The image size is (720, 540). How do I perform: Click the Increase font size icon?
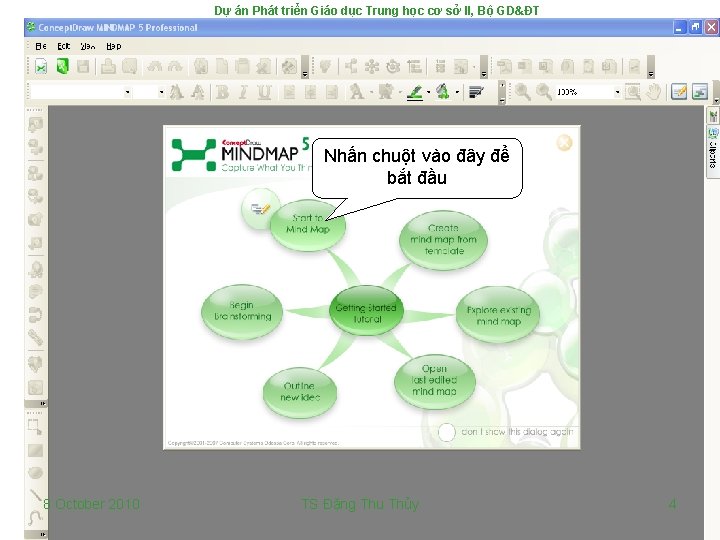(177, 92)
